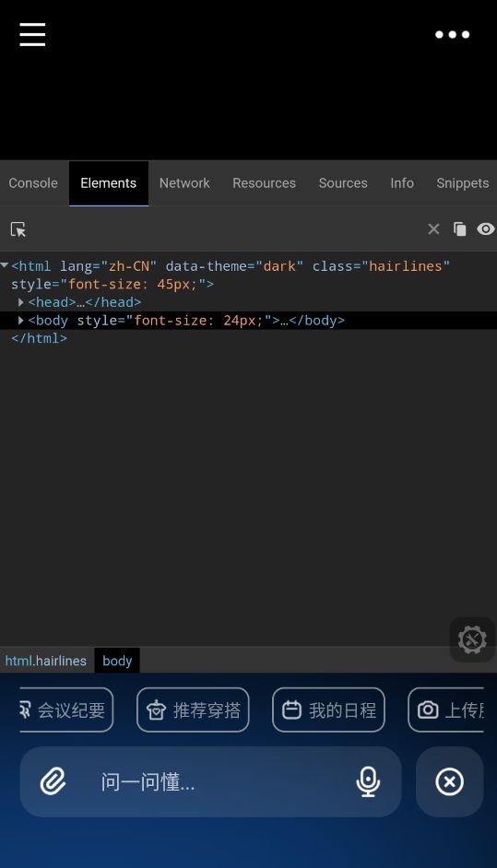This screenshot has width=497, height=868.
Task: Click the circled X button beside the input
Action: point(449,781)
